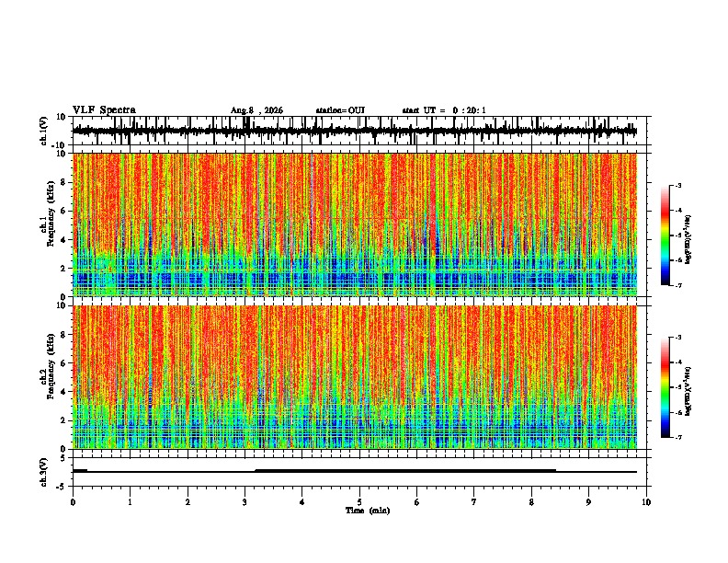
Task: Click the ch.3(V) axis label
Action: (44, 472)
